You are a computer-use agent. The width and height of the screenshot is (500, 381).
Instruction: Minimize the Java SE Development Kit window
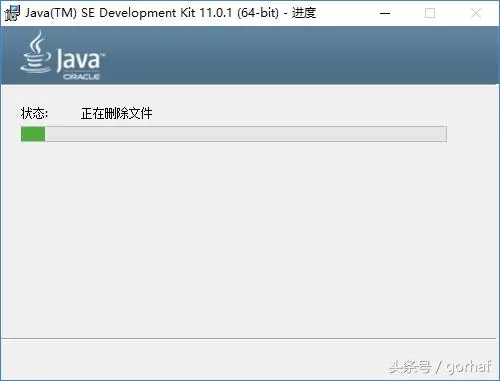click(x=385, y=13)
